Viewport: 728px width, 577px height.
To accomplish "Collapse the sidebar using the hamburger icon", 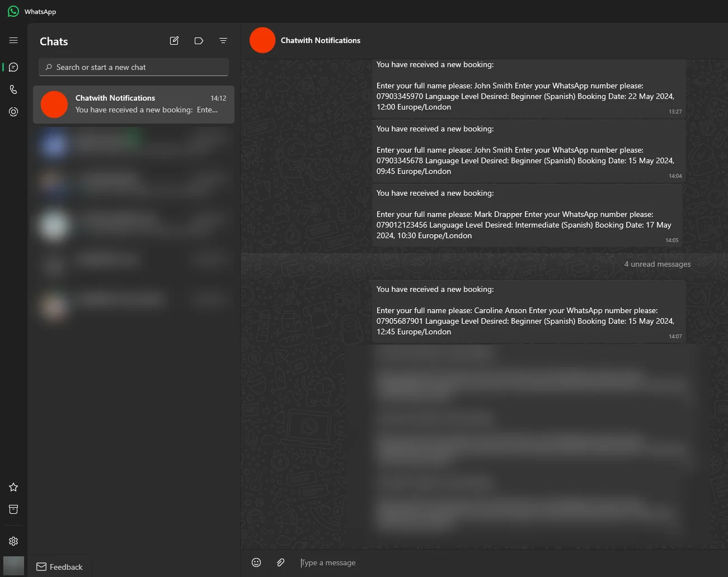I will point(13,40).
